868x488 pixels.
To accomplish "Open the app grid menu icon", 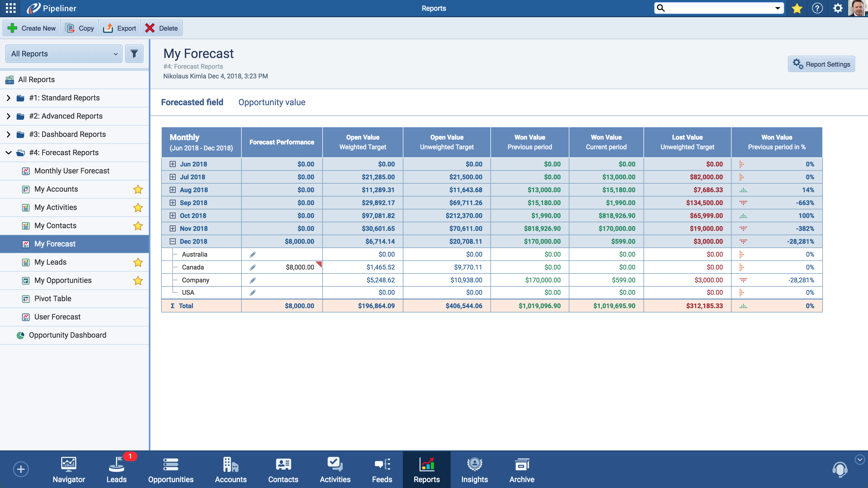I will (x=11, y=8).
